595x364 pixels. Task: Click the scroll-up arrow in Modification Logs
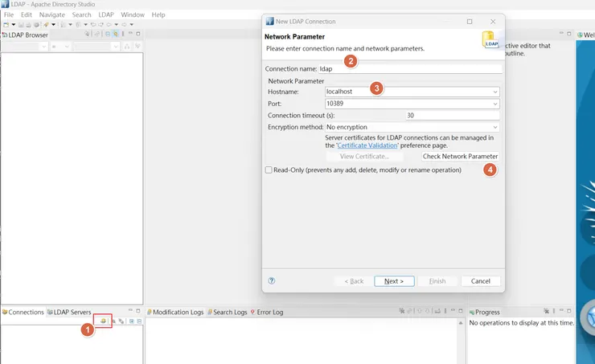(x=461, y=323)
